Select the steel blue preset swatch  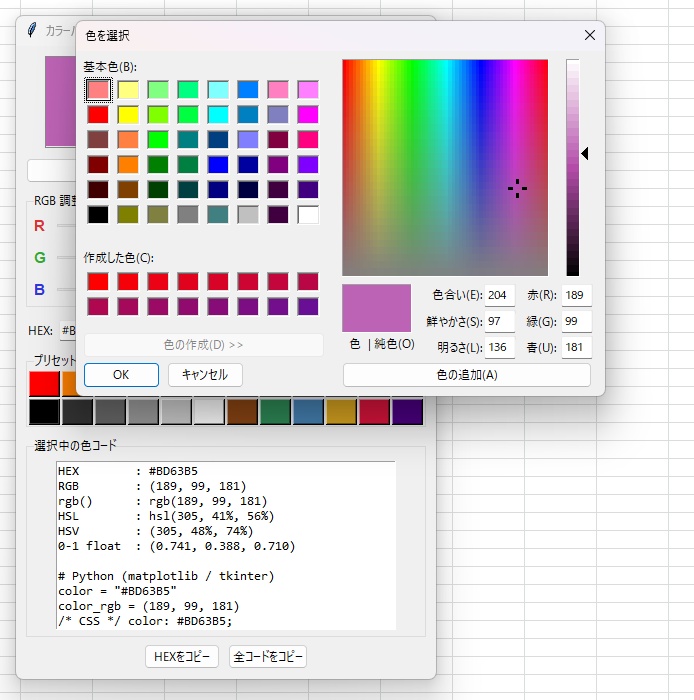tap(308, 412)
